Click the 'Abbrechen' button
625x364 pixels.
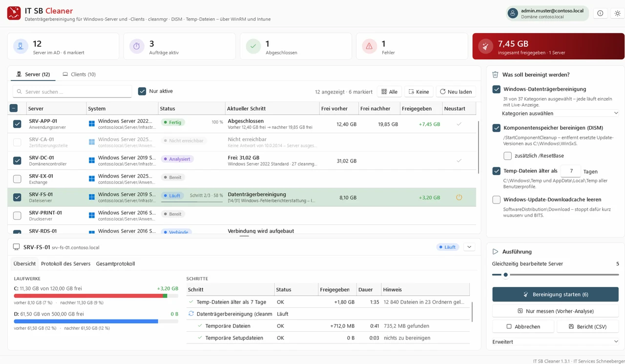click(523, 326)
